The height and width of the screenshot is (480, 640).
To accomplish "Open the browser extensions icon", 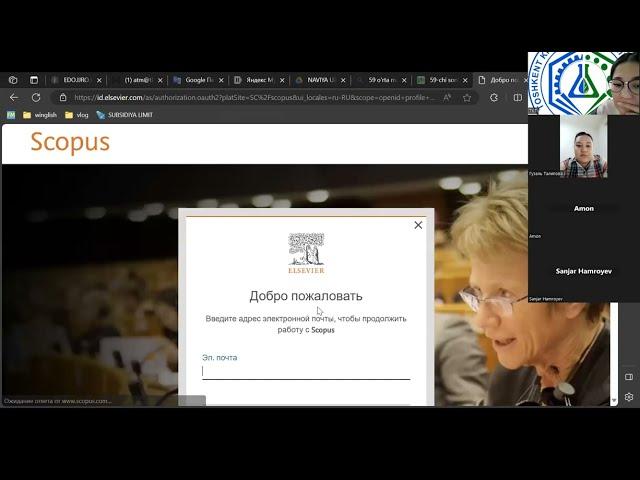I will click(494, 98).
